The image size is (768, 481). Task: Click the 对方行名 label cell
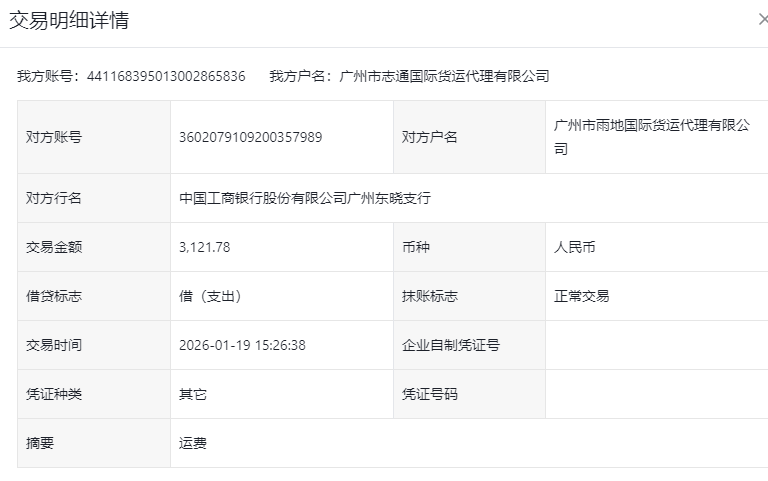pos(54,198)
